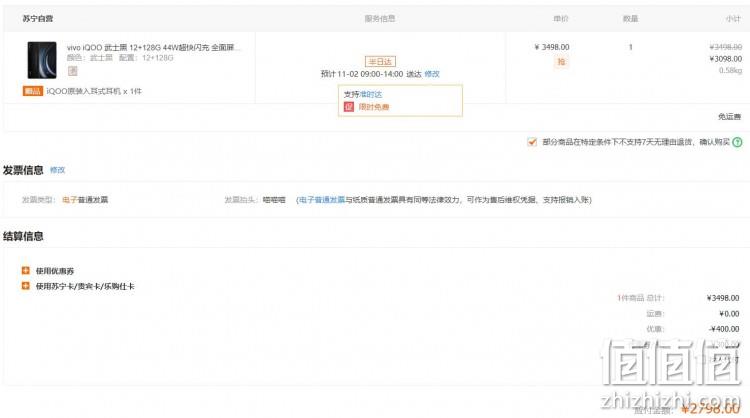Screen dimensions: 750x418
Task: Click the ¥0.00 shipping fee value
Action: click(729, 314)
